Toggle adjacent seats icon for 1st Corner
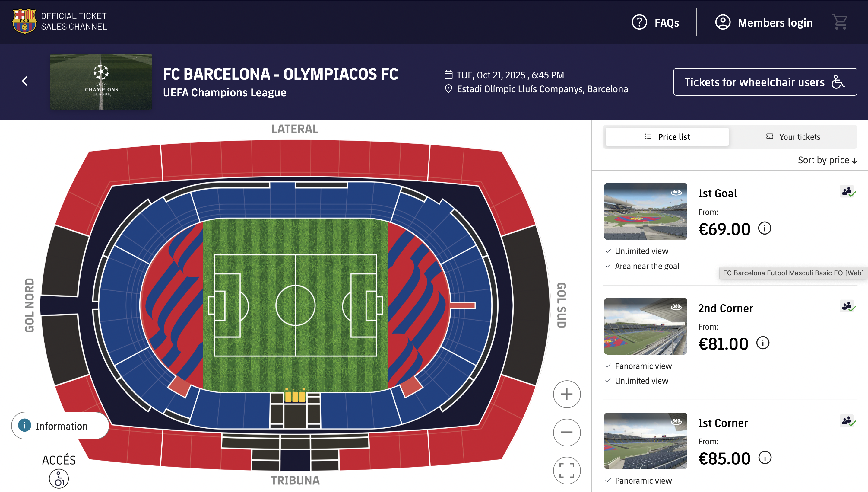Viewport: 868px width, 492px height. [848, 421]
